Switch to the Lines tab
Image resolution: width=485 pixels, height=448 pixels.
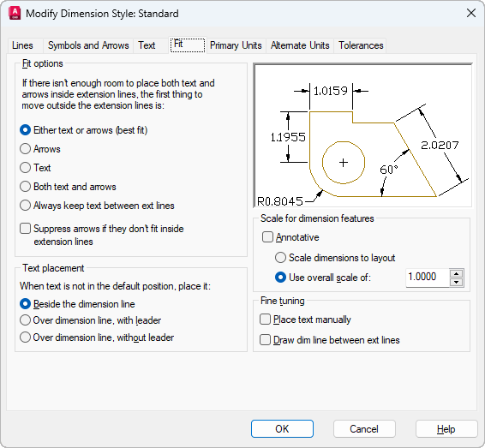click(x=22, y=45)
